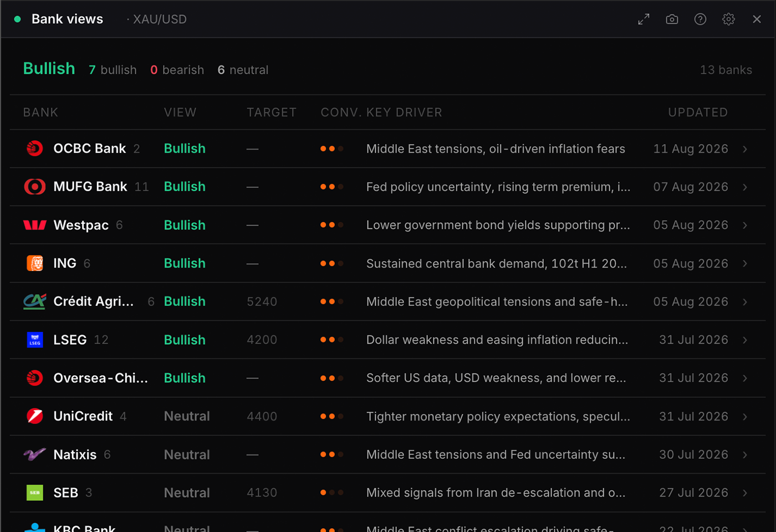Click the 27 Jul 2026 updated date
Viewport: 776px width, 532px height.
click(x=693, y=493)
